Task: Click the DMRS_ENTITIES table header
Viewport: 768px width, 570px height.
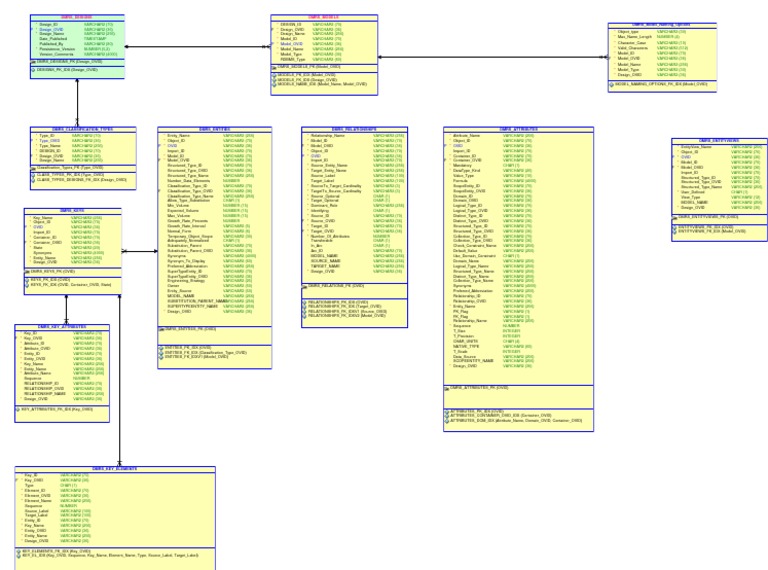Action: [x=215, y=129]
